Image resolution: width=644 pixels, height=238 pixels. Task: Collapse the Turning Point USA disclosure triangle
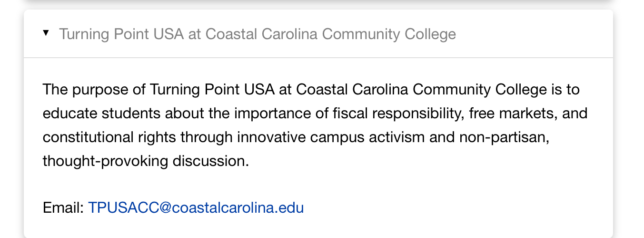[x=46, y=33]
